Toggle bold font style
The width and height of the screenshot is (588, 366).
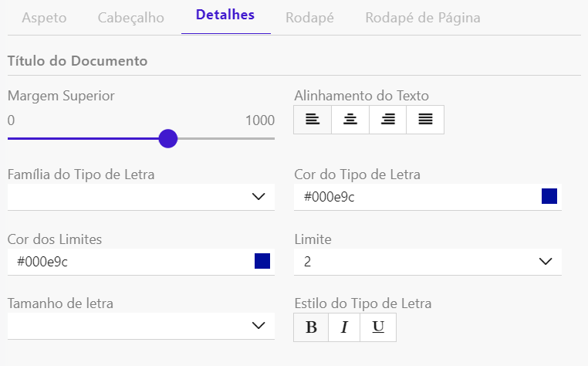(x=311, y=327)
